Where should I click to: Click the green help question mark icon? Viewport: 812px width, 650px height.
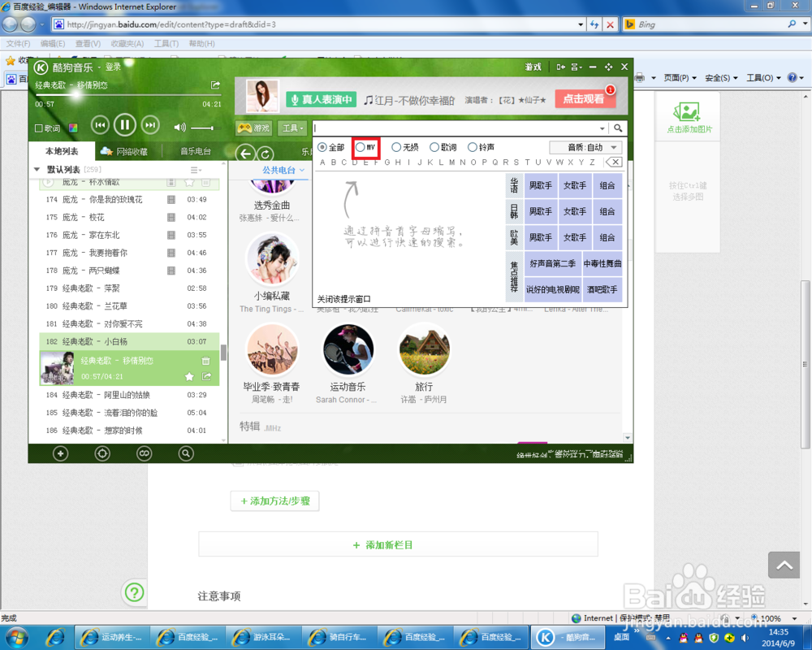tap(135, 592)
